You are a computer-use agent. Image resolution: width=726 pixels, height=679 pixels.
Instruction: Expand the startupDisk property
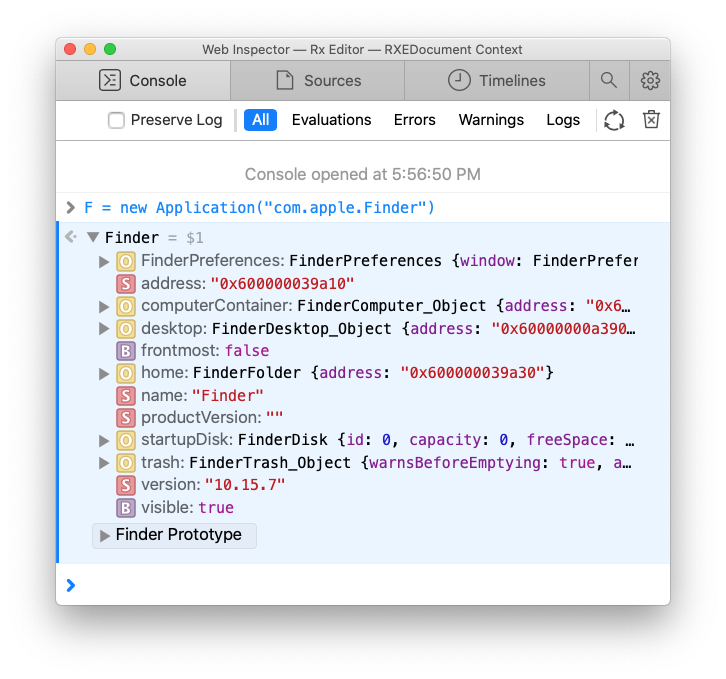tap(104, 441)
